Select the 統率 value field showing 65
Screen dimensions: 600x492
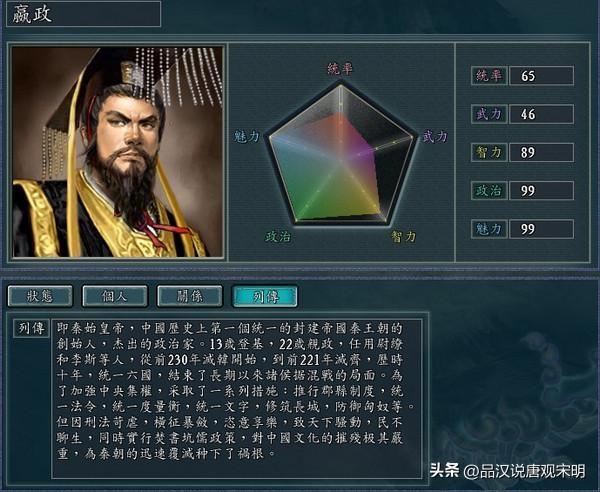pyautogui.click(x=541, y=76)
